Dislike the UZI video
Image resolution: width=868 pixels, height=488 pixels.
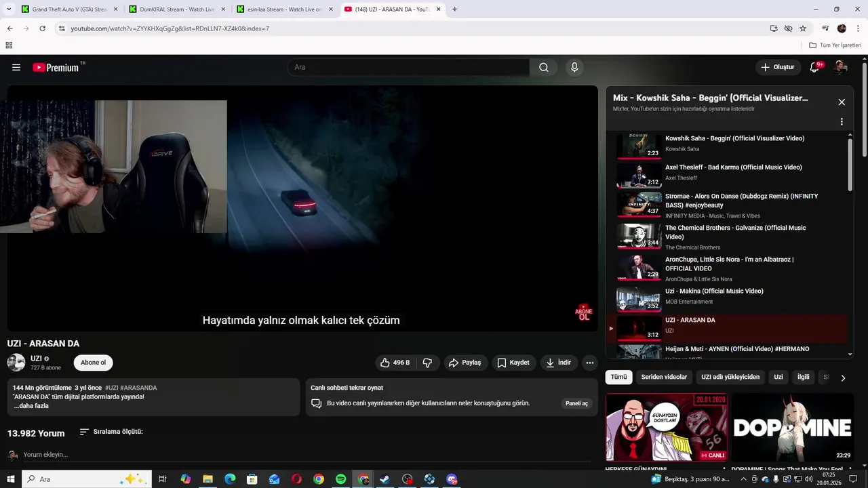pos(427,363)
